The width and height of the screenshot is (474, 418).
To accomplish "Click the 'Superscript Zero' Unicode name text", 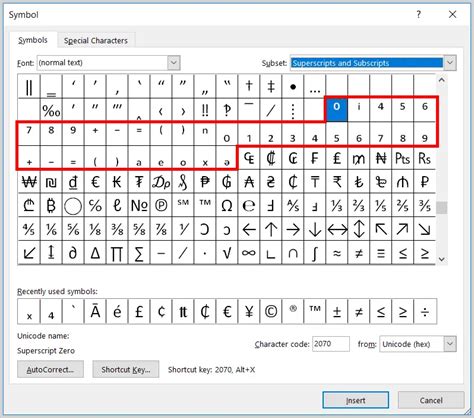I will pos(46,351).
